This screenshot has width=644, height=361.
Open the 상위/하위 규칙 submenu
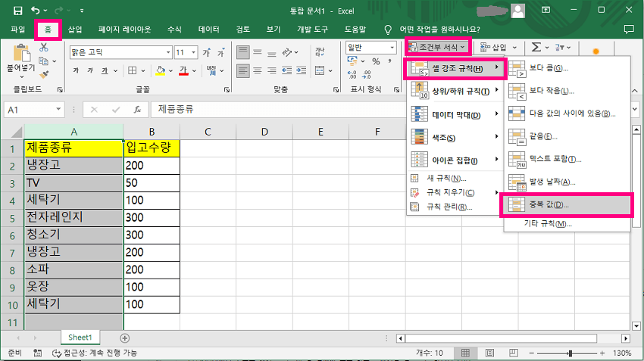[x=455, y=91]
